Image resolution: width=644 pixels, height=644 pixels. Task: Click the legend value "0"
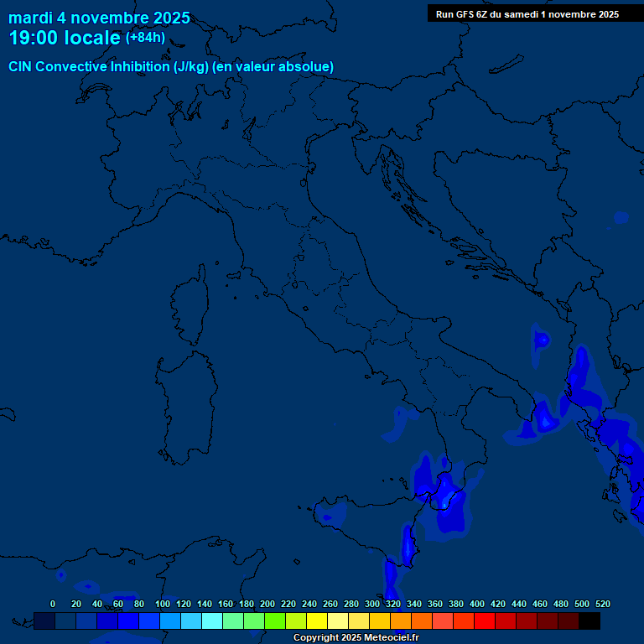pyautogui.click(x=53, y=604)
